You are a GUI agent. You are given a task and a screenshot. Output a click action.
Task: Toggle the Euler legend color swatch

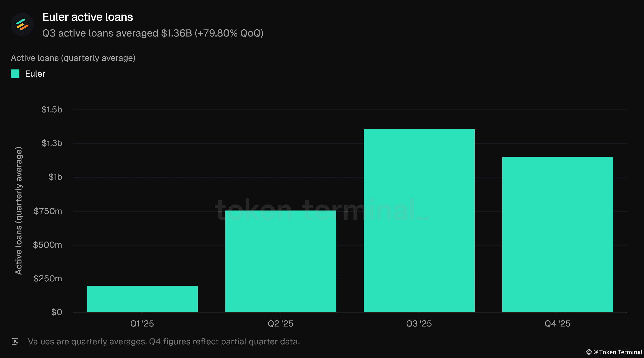[15, 74]
